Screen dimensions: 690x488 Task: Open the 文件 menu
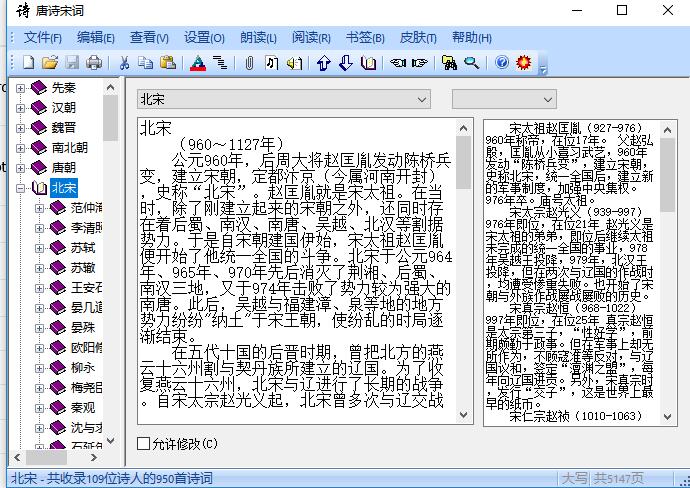pos(42,38)
